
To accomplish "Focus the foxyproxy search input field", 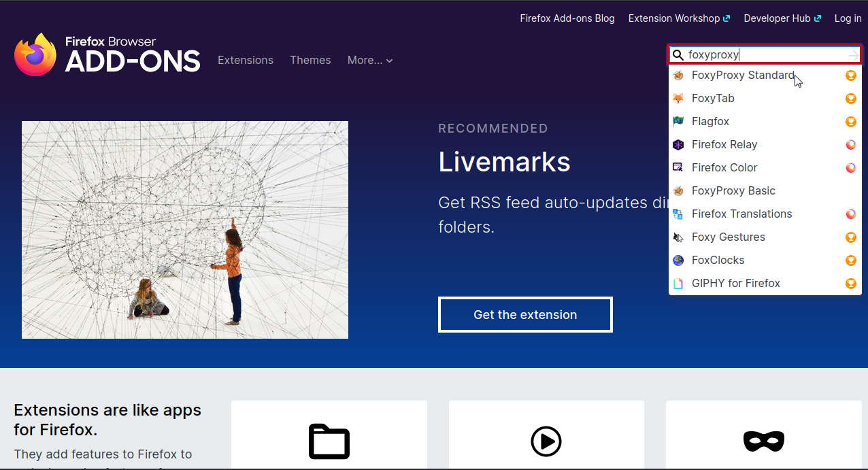I will [x=766, y=55].
